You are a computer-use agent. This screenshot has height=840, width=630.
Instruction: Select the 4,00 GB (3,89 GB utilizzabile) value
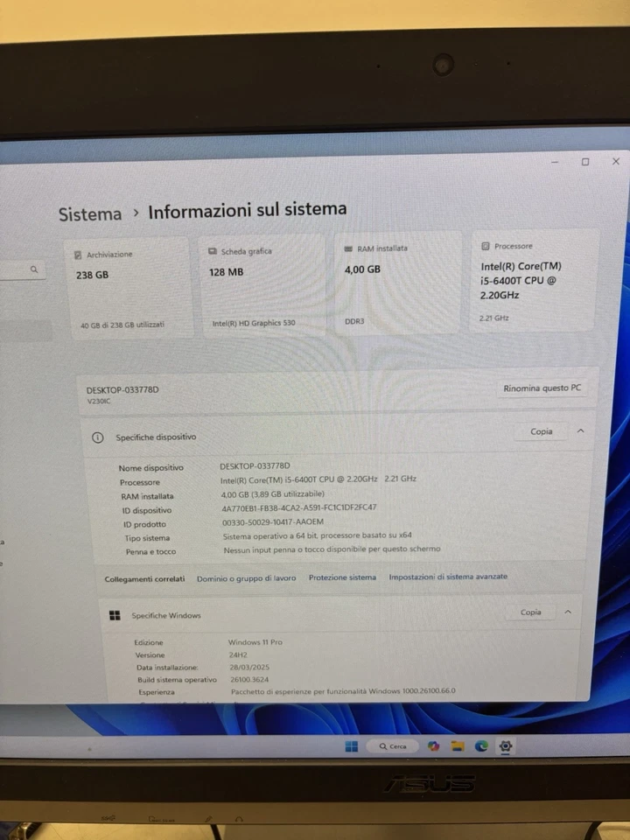(x=273, y=493)
